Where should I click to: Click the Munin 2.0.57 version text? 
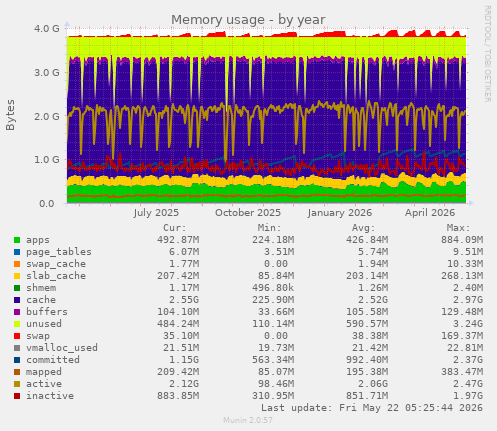coord(248,420)
